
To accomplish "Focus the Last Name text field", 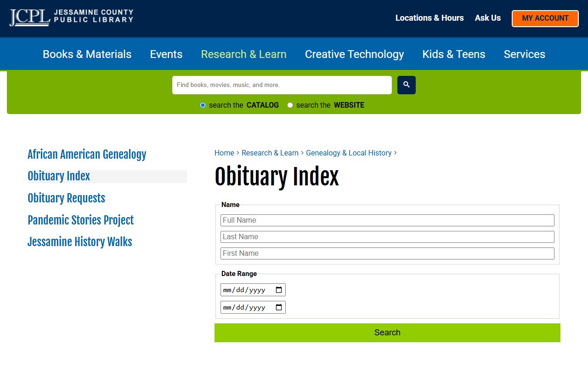I will click(387, 237).
